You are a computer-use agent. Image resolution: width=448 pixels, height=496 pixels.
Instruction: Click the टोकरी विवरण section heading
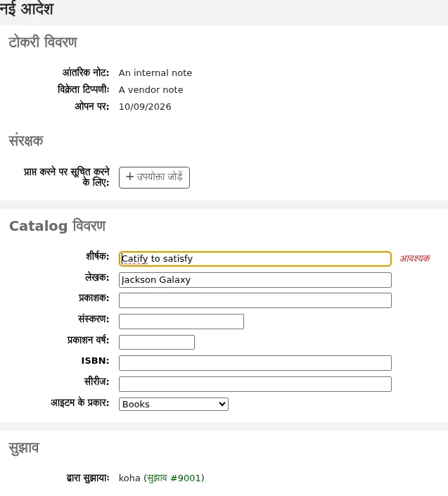(x=43, y=42)
